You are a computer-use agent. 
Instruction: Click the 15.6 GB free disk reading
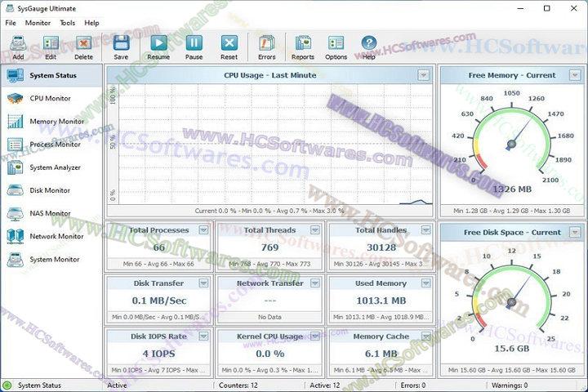click(x=512, y=349)
